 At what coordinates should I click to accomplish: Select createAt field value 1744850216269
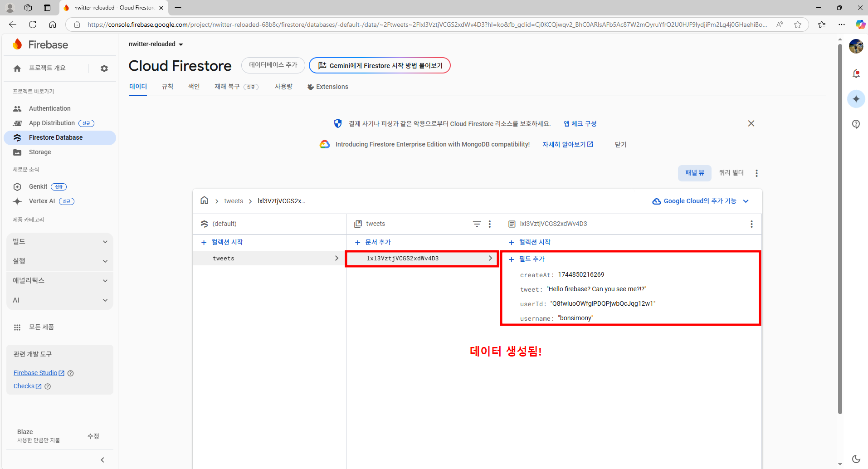[x=581, y=274]
